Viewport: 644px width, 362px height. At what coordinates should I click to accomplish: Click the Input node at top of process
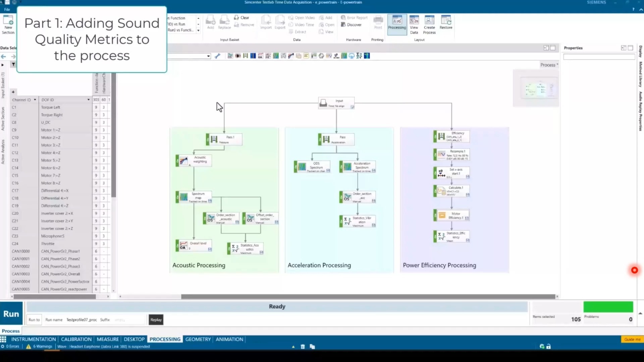(336, 103)
